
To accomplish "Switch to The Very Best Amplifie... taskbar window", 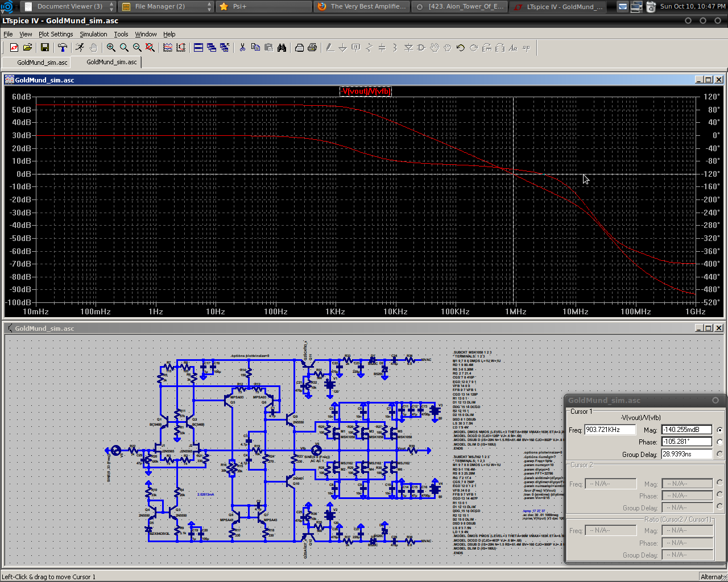I will (362, 6).
